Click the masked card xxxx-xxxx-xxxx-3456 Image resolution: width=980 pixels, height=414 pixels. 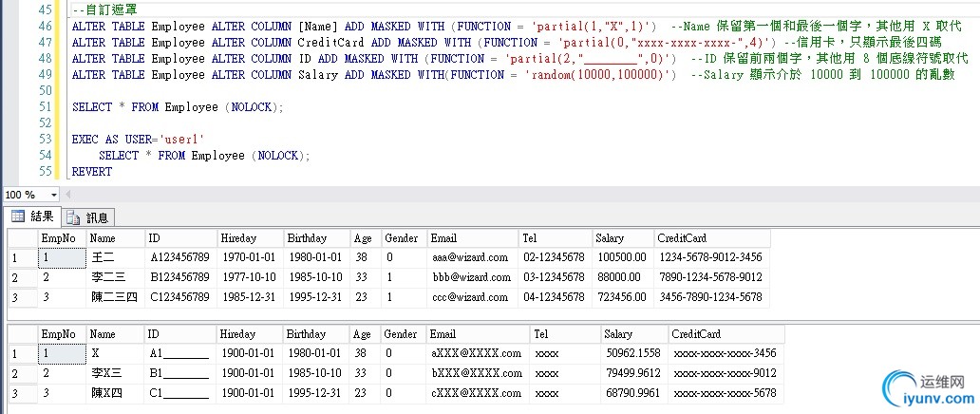pyautogui.click(x=726, y=353)
